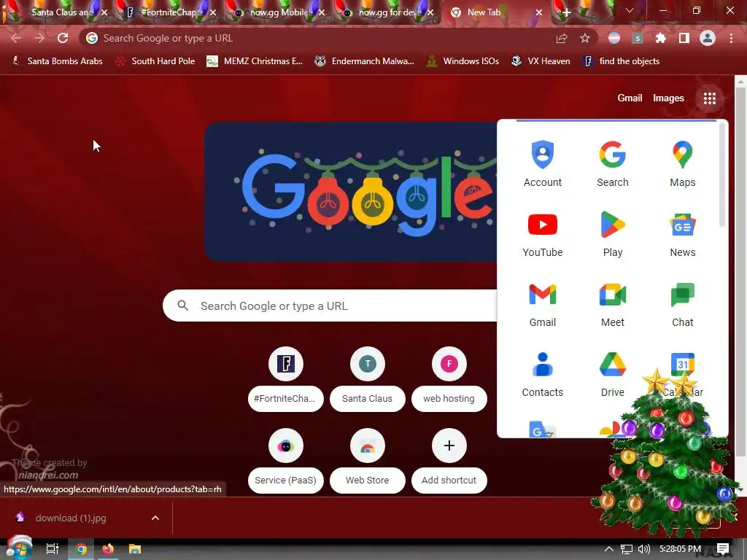Open the network icon in tray
This screenshot has width=747, height=560.
coord(627,548)
